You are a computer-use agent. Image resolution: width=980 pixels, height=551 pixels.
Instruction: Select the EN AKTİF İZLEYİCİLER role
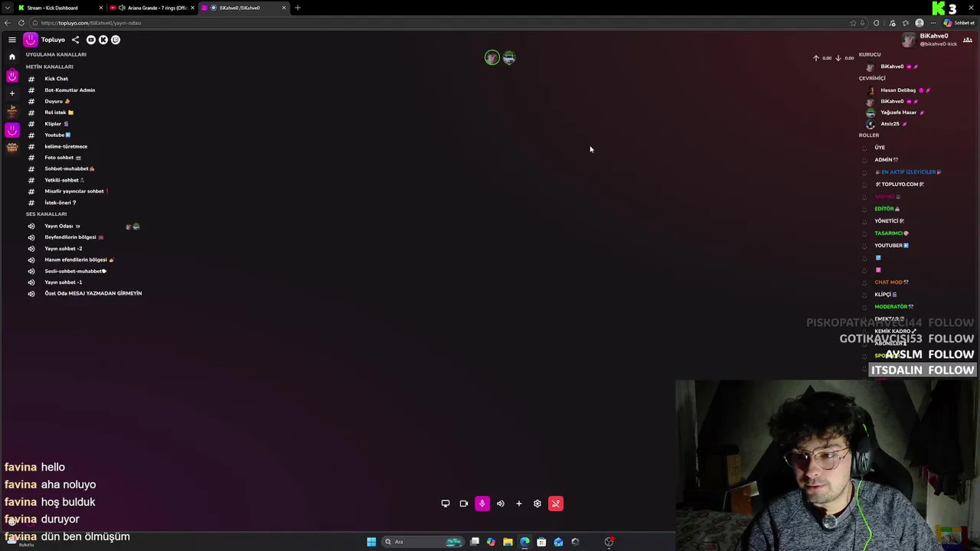[x=909, y=172]
